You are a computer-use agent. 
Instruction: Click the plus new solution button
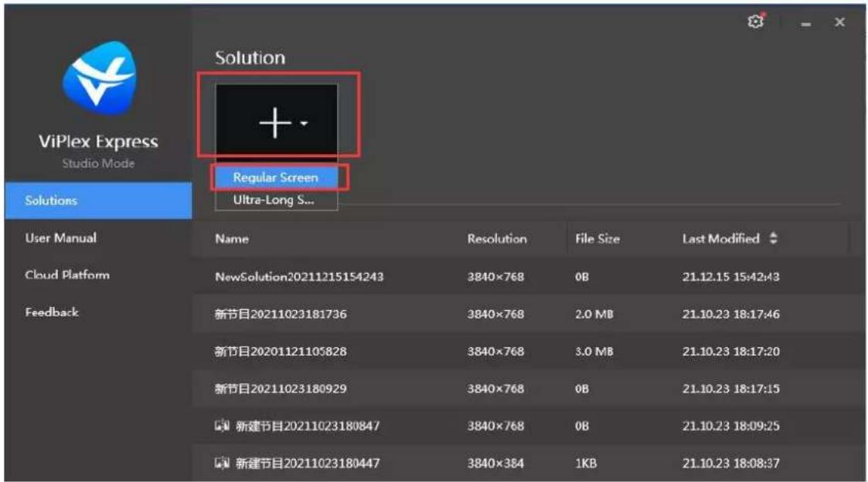(x=275, y=123)
